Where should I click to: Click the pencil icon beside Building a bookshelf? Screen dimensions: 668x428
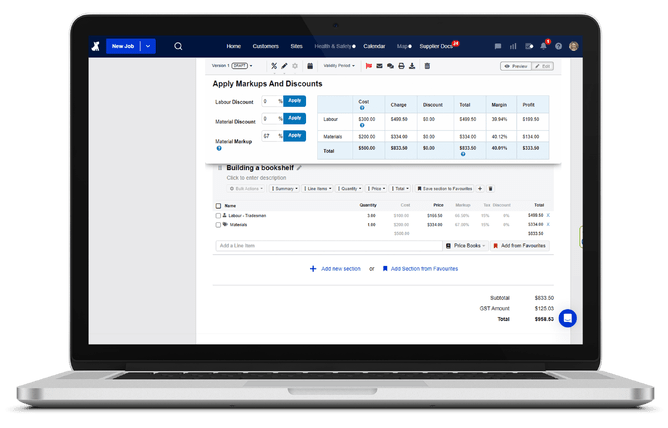point(299,168)
